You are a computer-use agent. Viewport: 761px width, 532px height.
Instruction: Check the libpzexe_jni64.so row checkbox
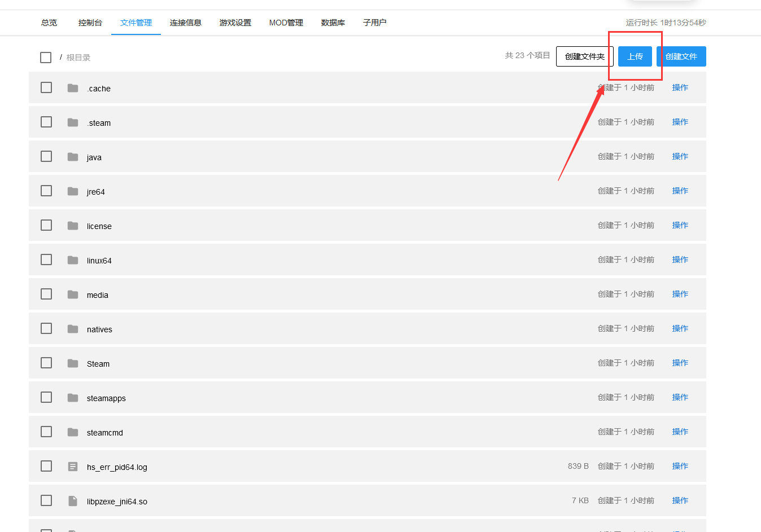(46, 500)
